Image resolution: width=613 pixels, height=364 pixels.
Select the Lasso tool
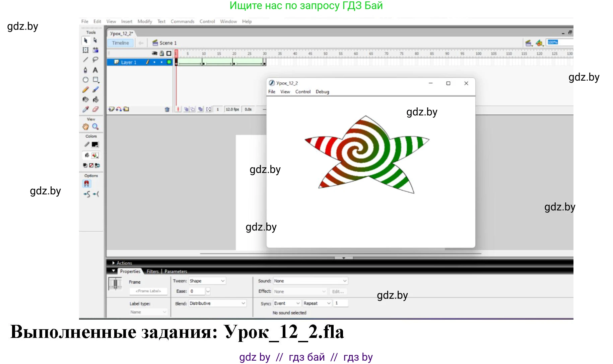click(x=95, y=60)
